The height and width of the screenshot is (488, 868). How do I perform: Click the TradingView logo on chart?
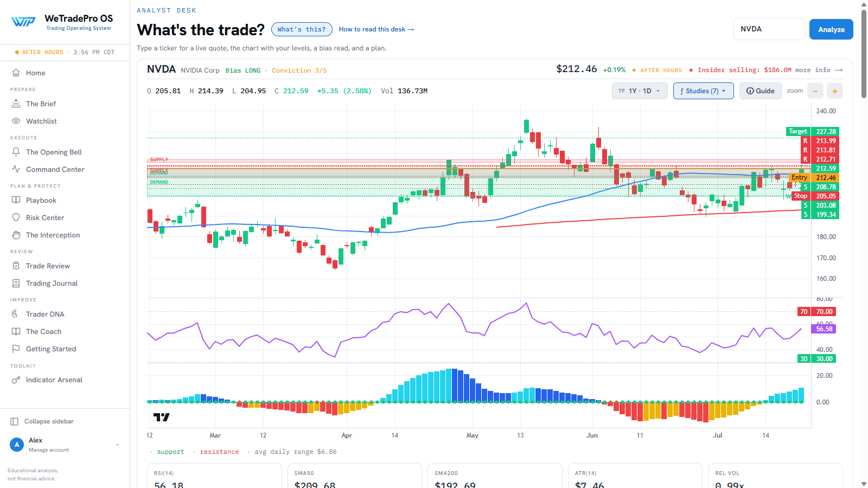tap(162, 417)
